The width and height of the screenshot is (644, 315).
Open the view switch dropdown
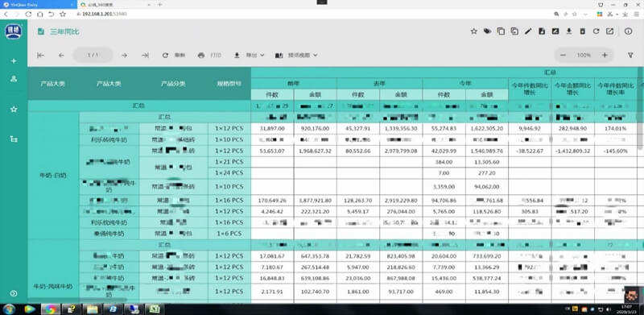(x=296, y=55)
